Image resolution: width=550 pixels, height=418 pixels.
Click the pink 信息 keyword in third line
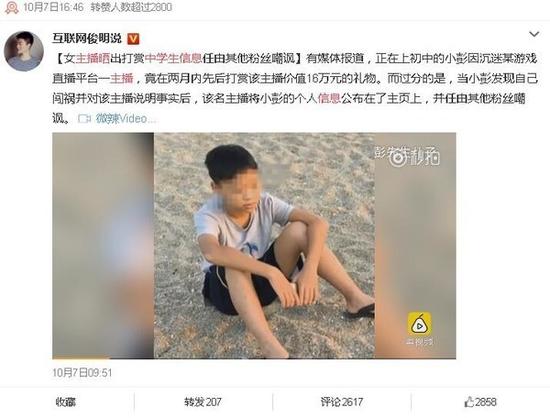329,99
